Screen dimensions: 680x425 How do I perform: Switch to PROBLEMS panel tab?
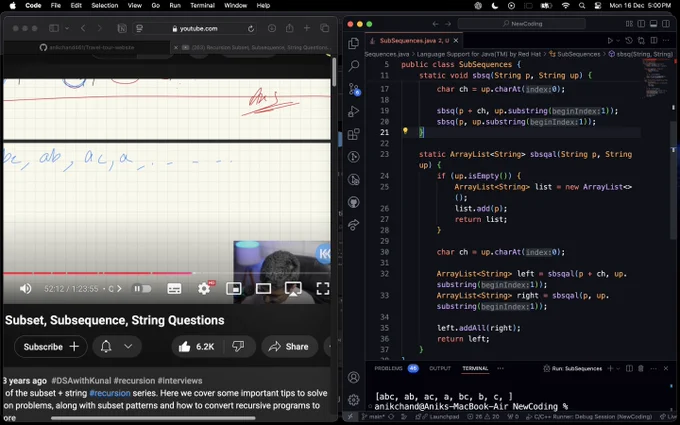tap(396, 368)
